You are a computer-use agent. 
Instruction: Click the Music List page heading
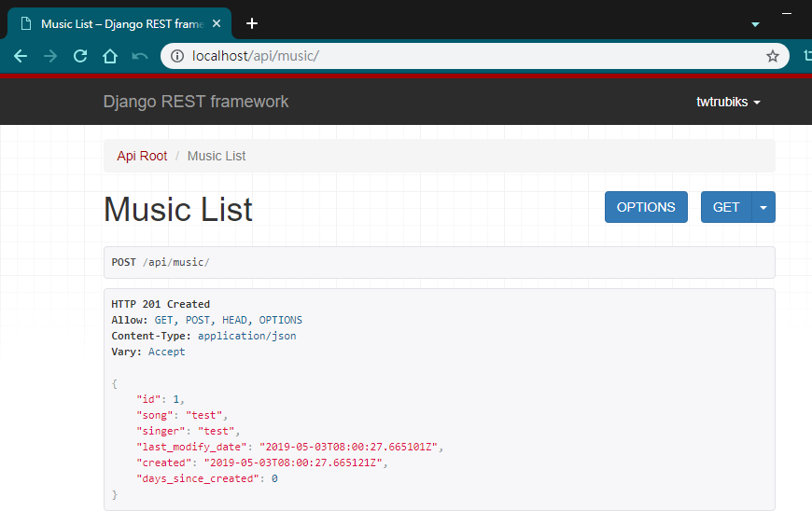(178, 210)
